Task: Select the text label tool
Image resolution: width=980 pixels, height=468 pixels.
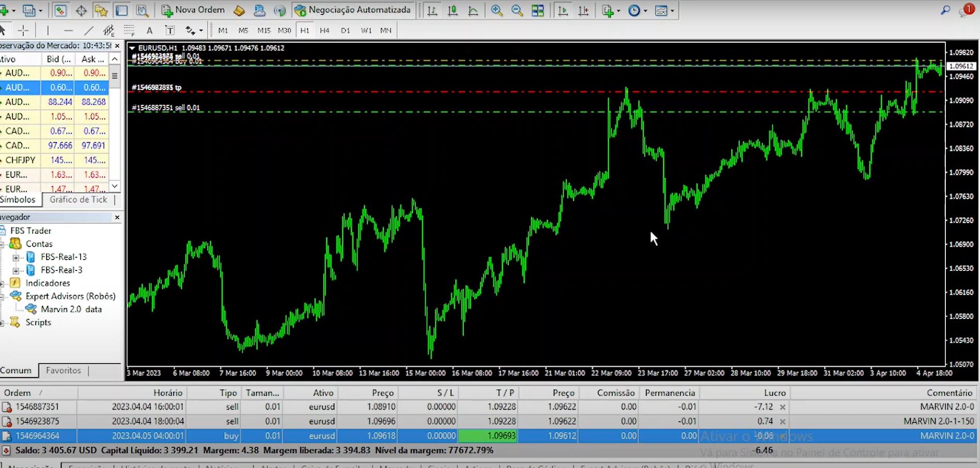Action: tap(149, 31)
